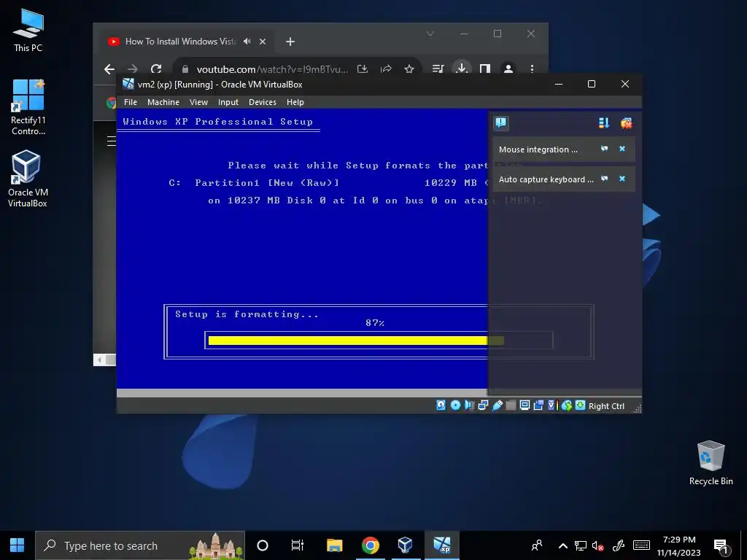Expand the Auto capture keyboard notification details
Image resolution: width=747 pixels, height=560 pixels.
click(604, 179)
